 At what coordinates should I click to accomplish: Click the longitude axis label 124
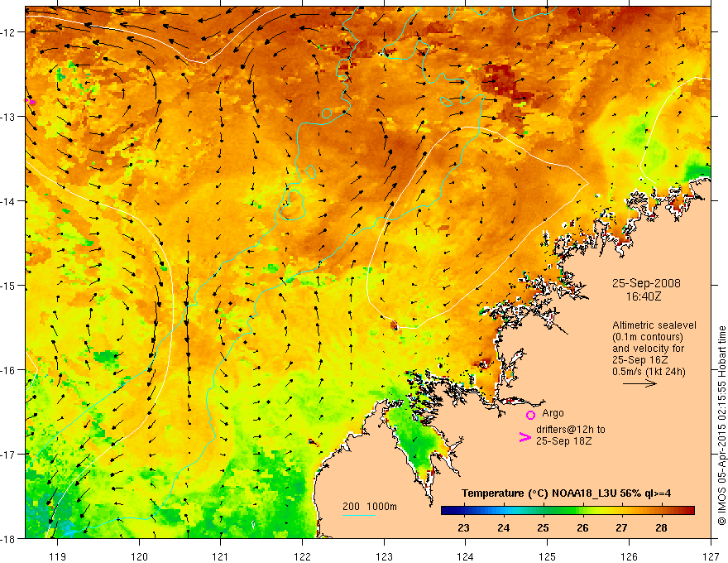(x=466, y=556)
